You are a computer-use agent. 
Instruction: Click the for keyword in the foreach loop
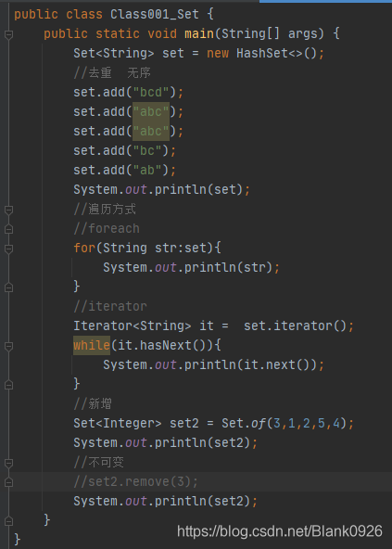coord(84,249)
